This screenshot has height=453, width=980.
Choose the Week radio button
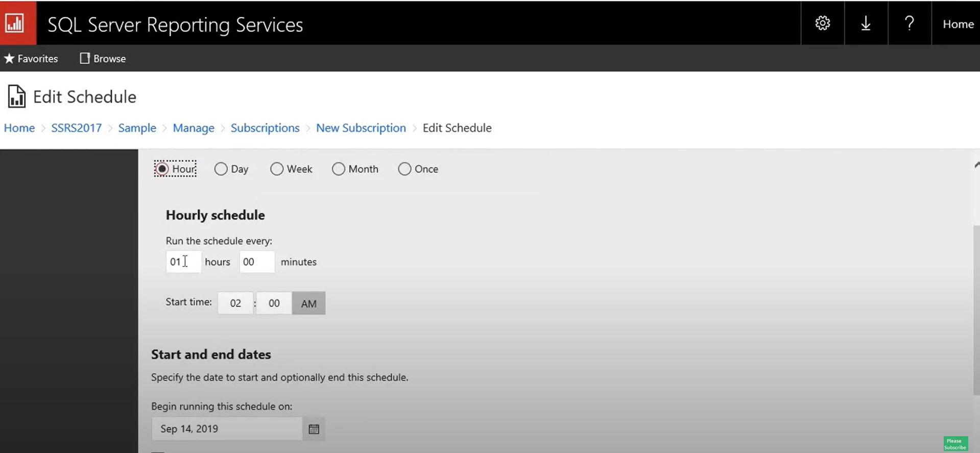coord(277,169)
